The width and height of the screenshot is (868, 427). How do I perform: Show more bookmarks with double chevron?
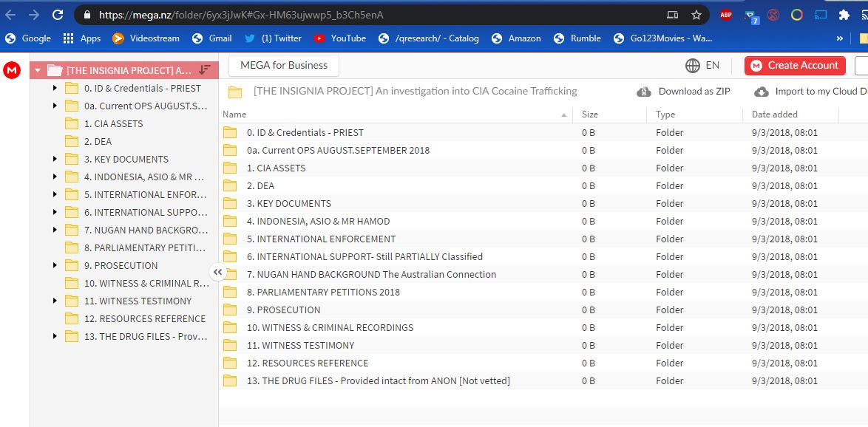tap(840, 38)
